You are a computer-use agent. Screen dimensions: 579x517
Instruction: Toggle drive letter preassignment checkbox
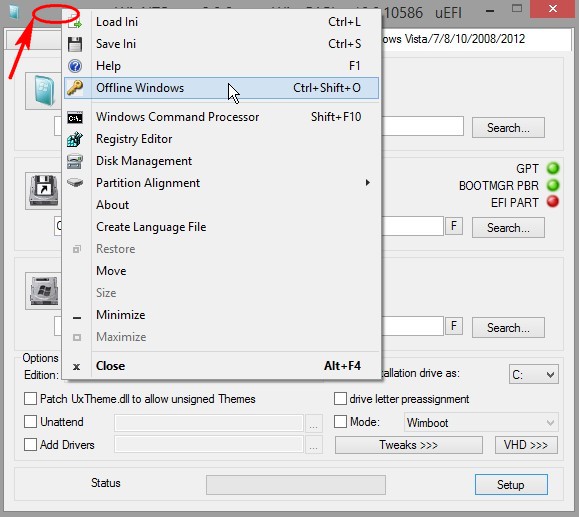tap(340, 399)
